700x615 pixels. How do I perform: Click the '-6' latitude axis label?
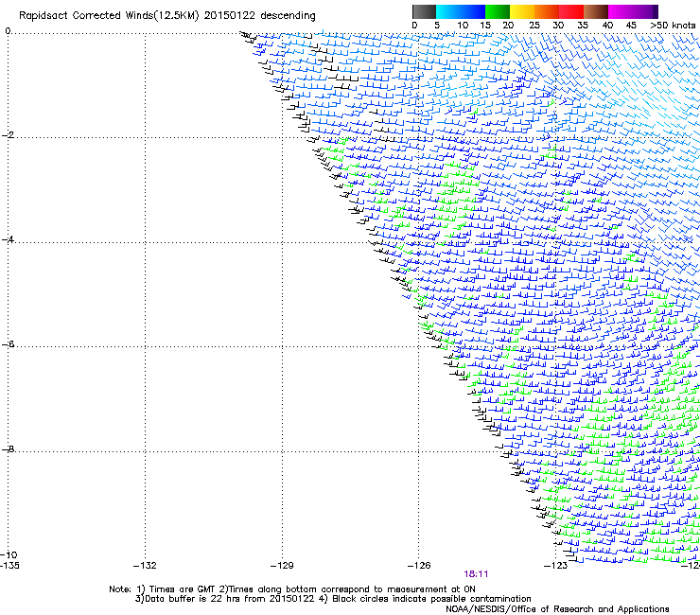(8, 344)
